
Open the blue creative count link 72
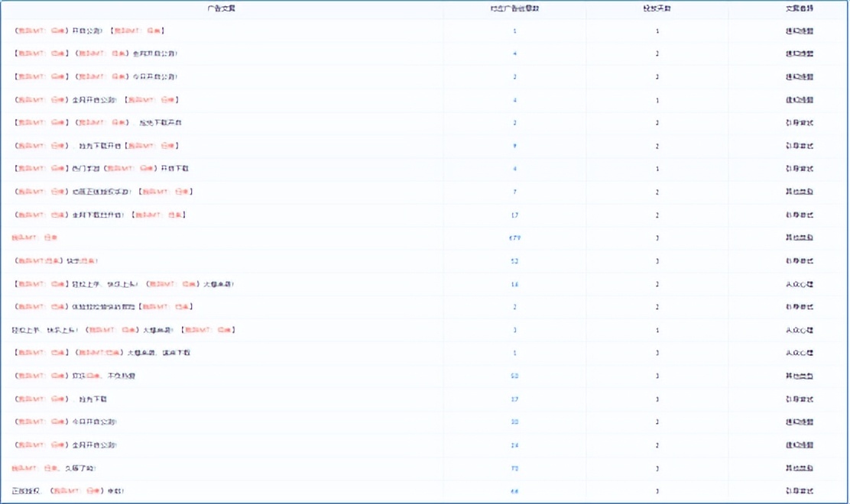tap(514, 468)
